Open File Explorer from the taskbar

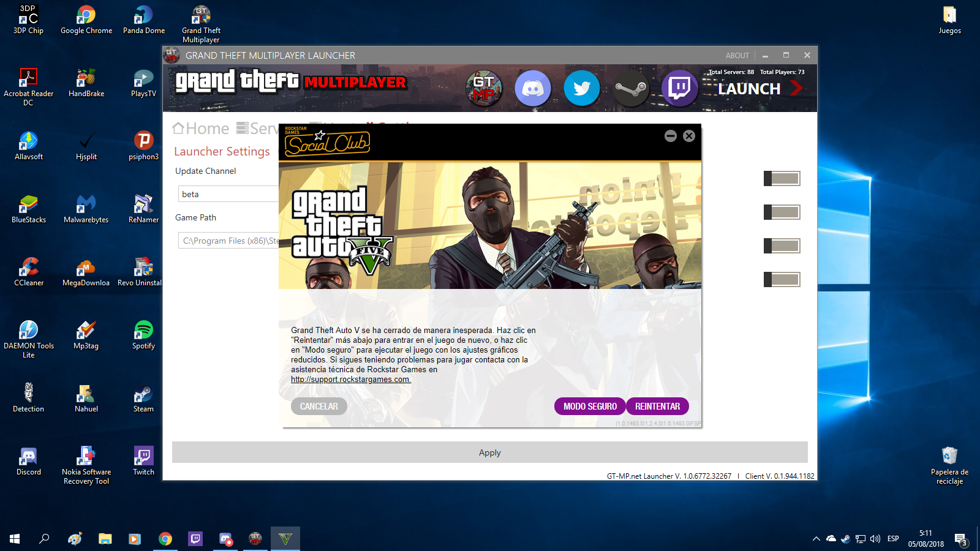click(x=105, y=539)
